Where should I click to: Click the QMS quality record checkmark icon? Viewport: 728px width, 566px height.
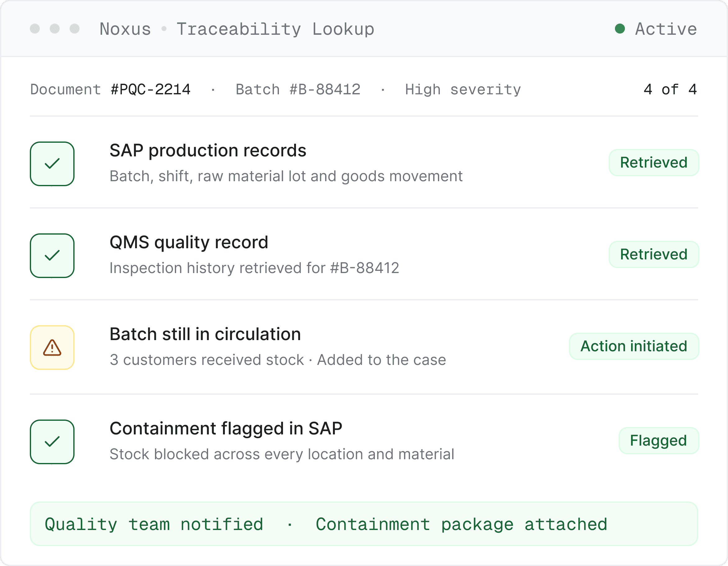pos(52,255)
